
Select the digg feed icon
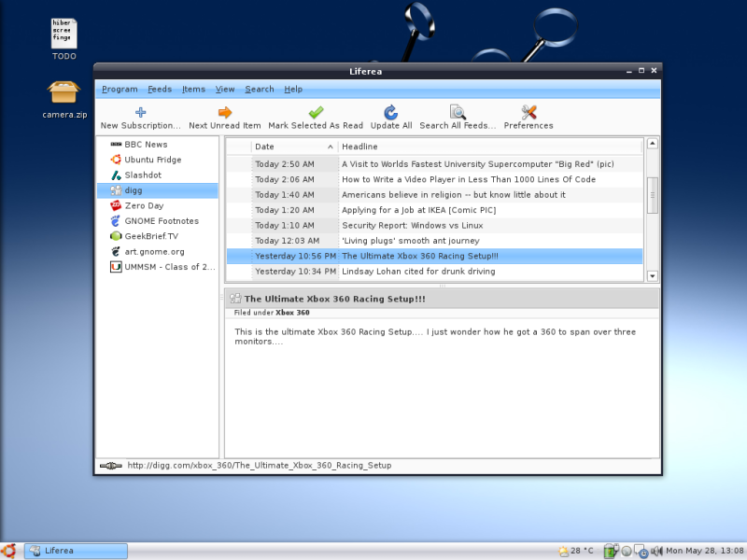[116, 190]
